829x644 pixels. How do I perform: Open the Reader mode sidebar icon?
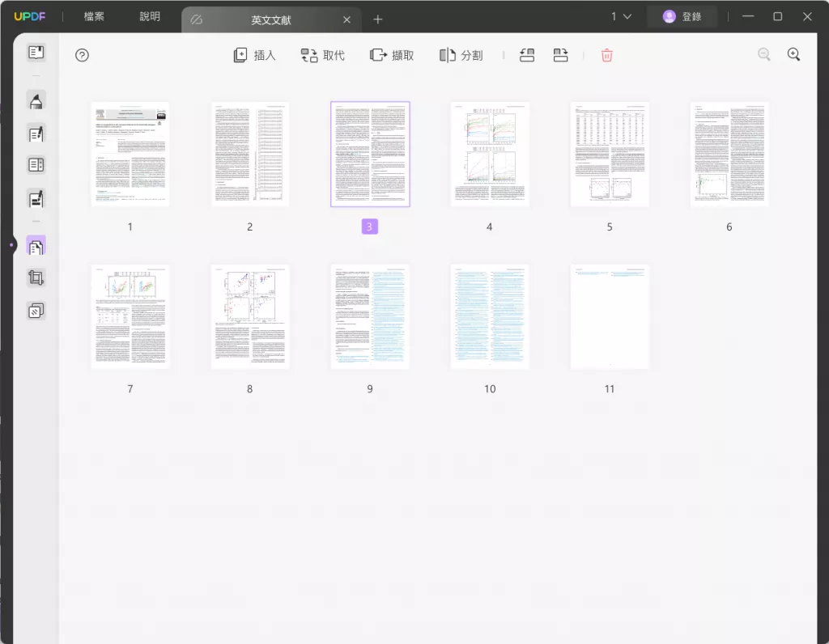[36, 53]
